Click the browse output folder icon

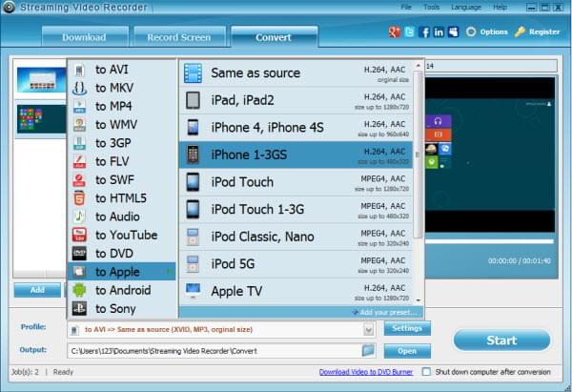[x=368, y=350]
